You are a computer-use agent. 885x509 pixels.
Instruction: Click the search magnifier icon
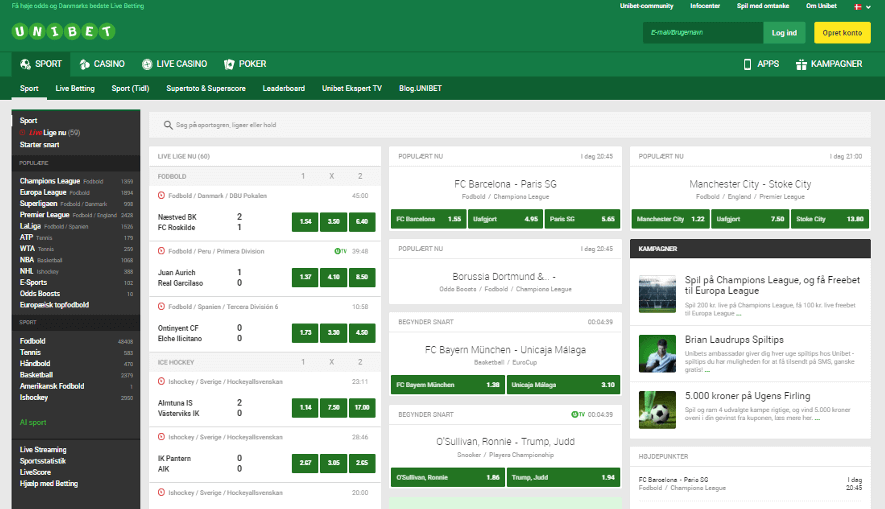pyautogui.click(x=168, y=125)
